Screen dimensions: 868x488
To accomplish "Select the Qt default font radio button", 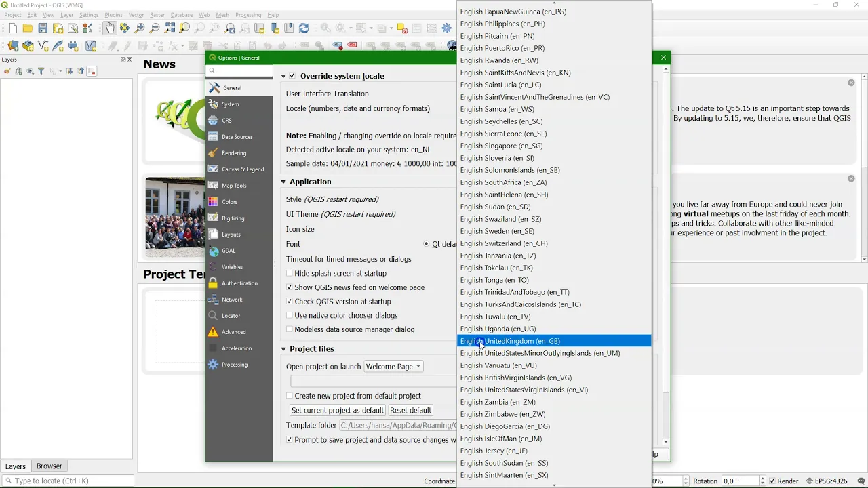I will (427, 244).
